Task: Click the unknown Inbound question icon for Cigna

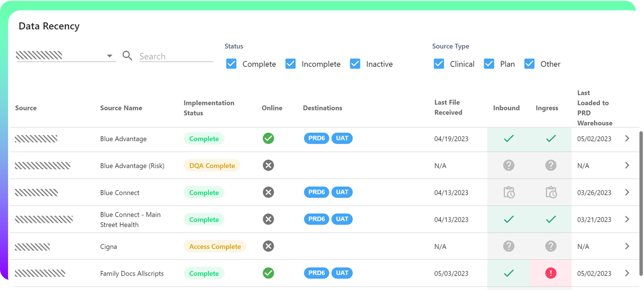Action: click(x=509, y=246)
